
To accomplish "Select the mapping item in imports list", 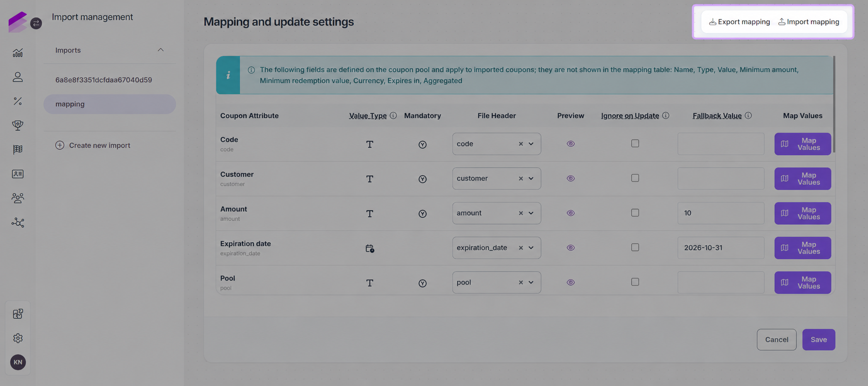I will click(109, 104).
